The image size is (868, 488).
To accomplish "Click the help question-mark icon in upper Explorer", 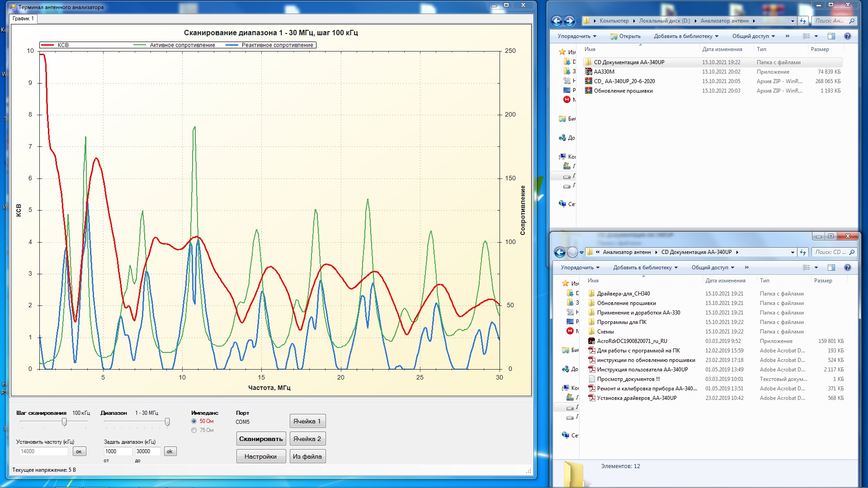I will coord(848,36).
